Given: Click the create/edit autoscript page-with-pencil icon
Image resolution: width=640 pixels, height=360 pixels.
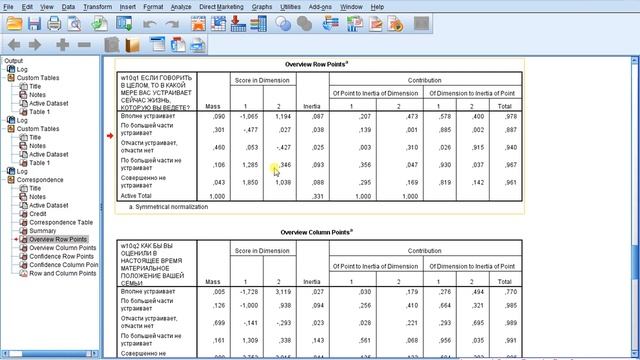Looking at the screenshot, I should pyautogui.click(x=376, y=24).
